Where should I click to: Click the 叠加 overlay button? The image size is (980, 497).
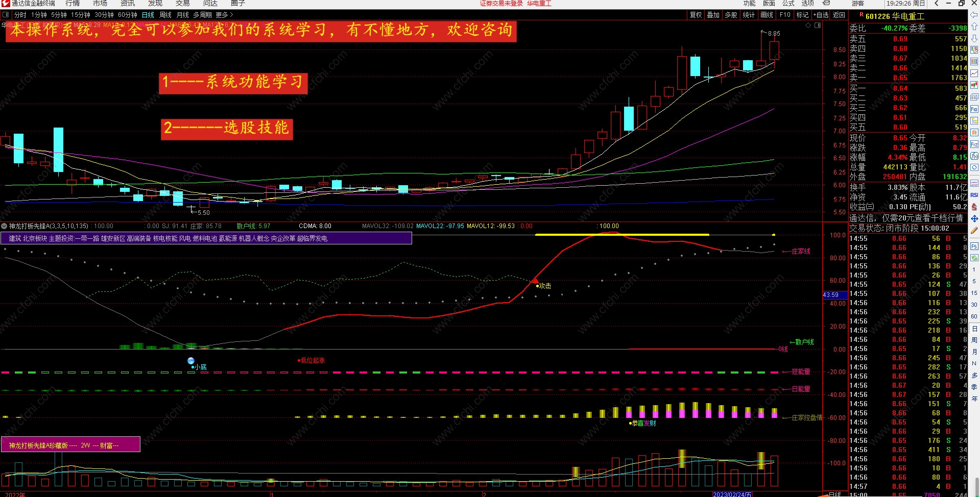[x=713, y=15]
